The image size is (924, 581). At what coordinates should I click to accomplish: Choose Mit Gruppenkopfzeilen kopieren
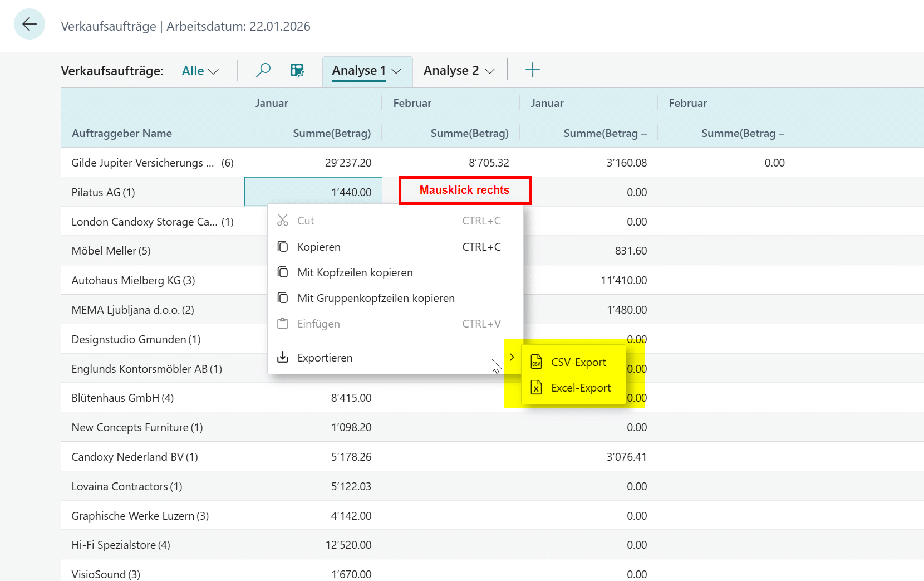(x=376, y=298)
